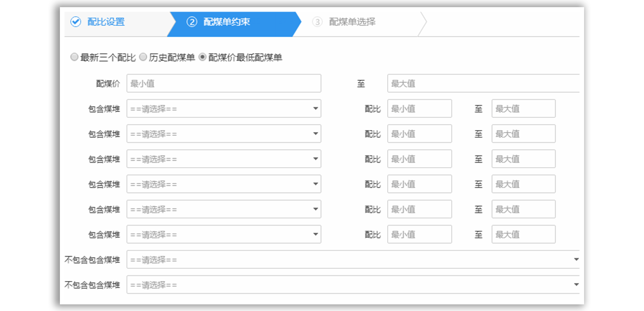Expand the first 不包含包含煤堆 dropdown
This screenshot has height=311, width=644.
[353, 260]
